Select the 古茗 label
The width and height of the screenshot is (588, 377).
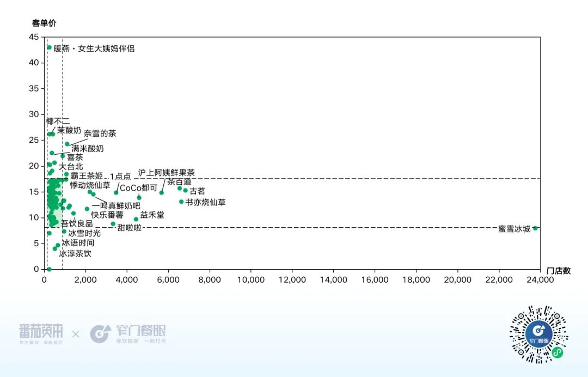pos(197,191)
